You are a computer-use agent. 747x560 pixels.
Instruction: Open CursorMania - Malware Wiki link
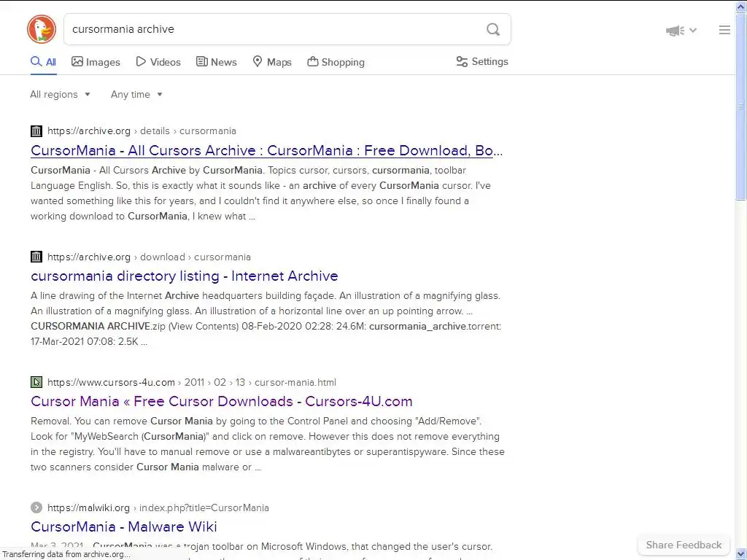pyautogui.click(x=124, y=526)
